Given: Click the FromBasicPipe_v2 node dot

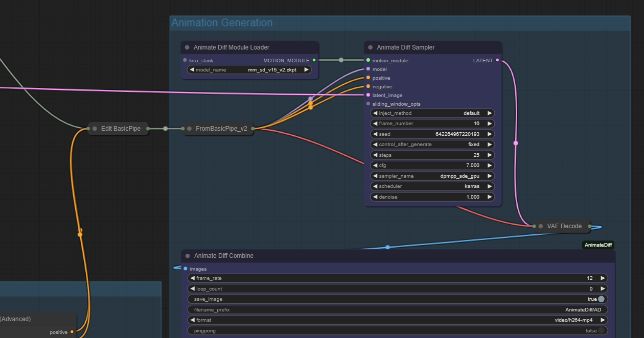Looking at the screenshot, I should coord(190,129).
